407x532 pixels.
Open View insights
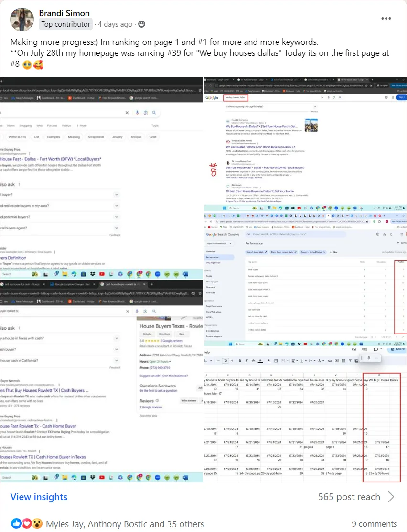tap(39, 497)
